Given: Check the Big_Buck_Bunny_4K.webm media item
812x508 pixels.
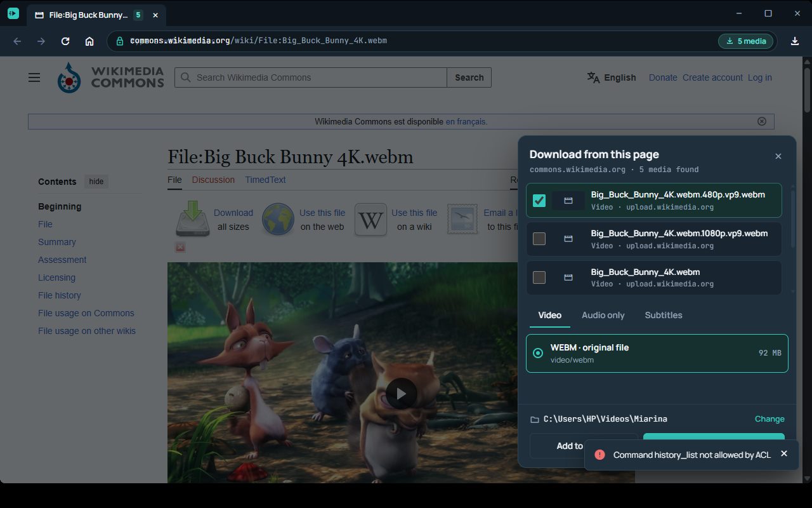Looking at the screenshot, I should (x=539, y=277).
